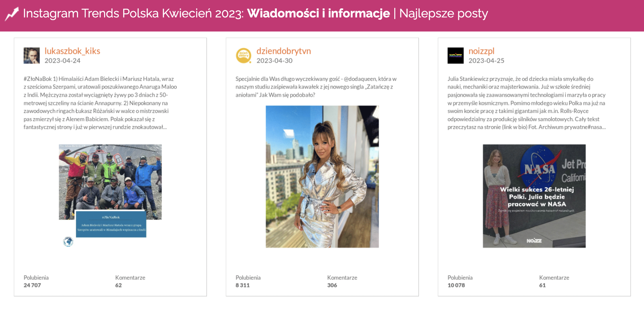The width and height of the screenshot is (644, 309).
Task: Open dziendobrytvn username link
Action: (x=284, y=51)
